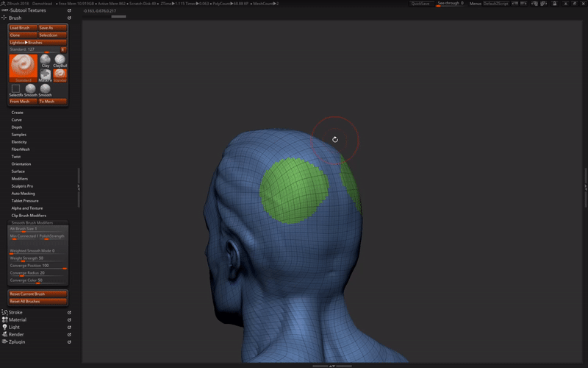Expand the Clip Brush Modifiers section
The image size is (588, 368).
click(29, 216)
